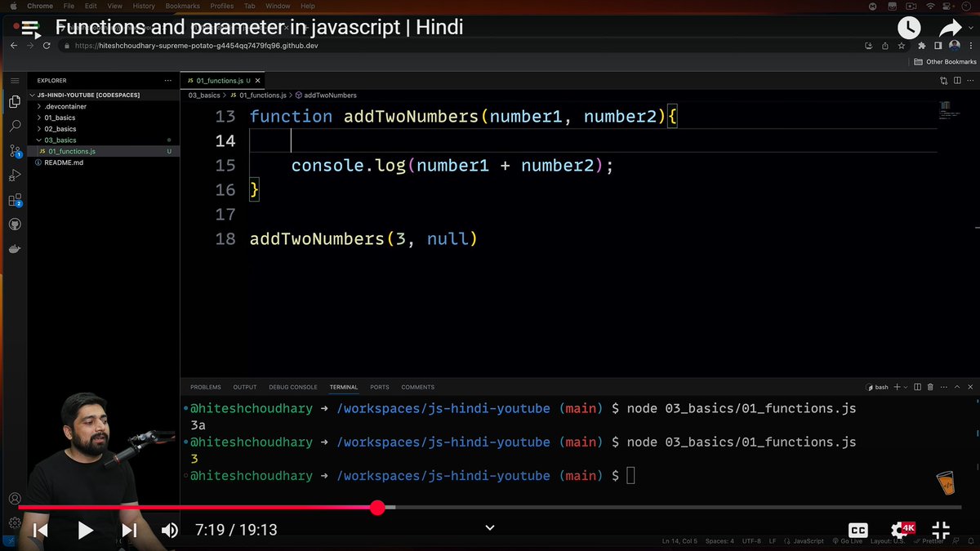Image resolution: width=980 pixels, height=551 pixels.
Task: Click in the terminal prompt input
Action: pyautogui.click(x=630, y=476)
